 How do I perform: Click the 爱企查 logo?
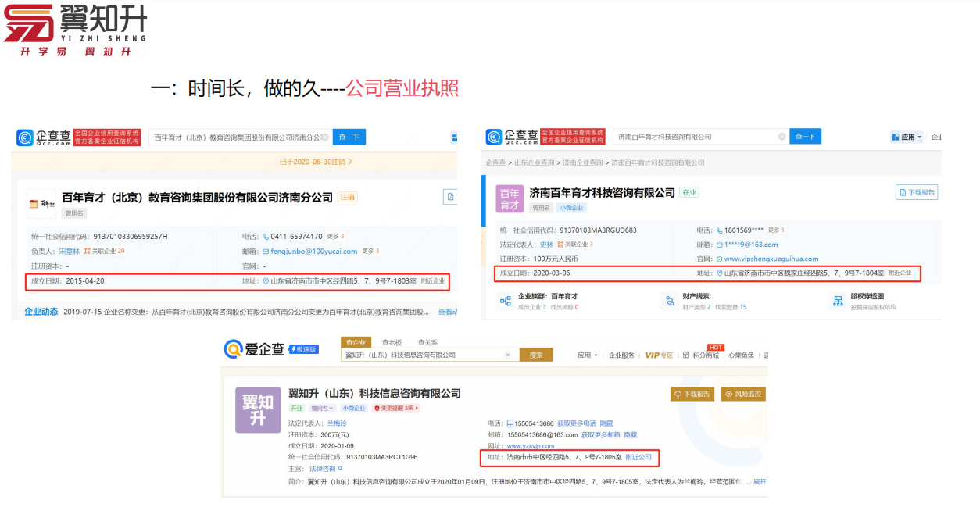tap(254, 349)
